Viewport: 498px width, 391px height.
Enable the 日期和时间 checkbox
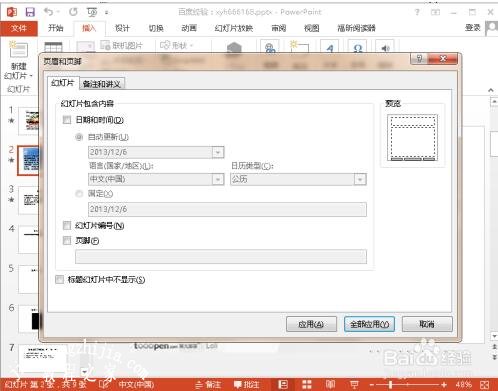[x=67, y=120]
